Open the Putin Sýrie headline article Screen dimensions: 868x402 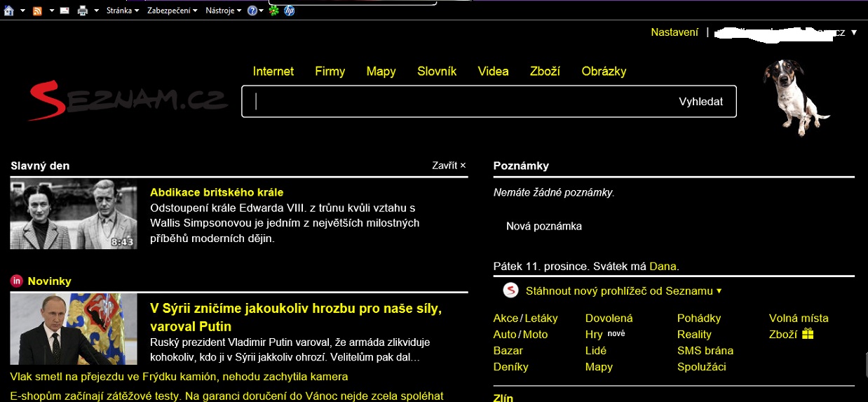(296, 317)
